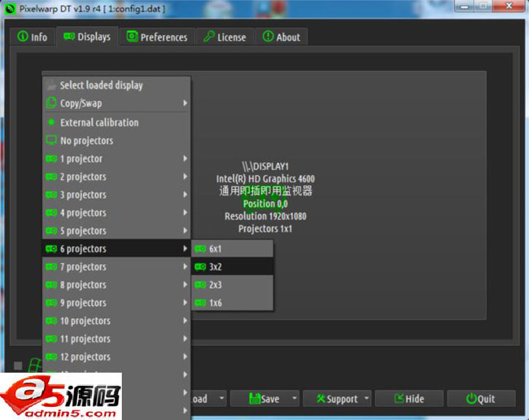529x420 pixels.
Task: Click the exclamation icon on About tab
Action: pyautogui.click(x=268, y=36)
